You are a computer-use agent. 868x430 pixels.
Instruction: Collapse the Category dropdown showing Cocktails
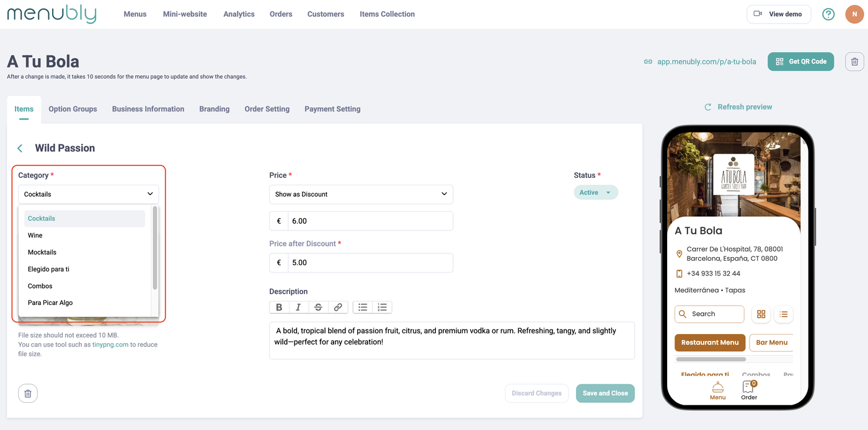88,194
